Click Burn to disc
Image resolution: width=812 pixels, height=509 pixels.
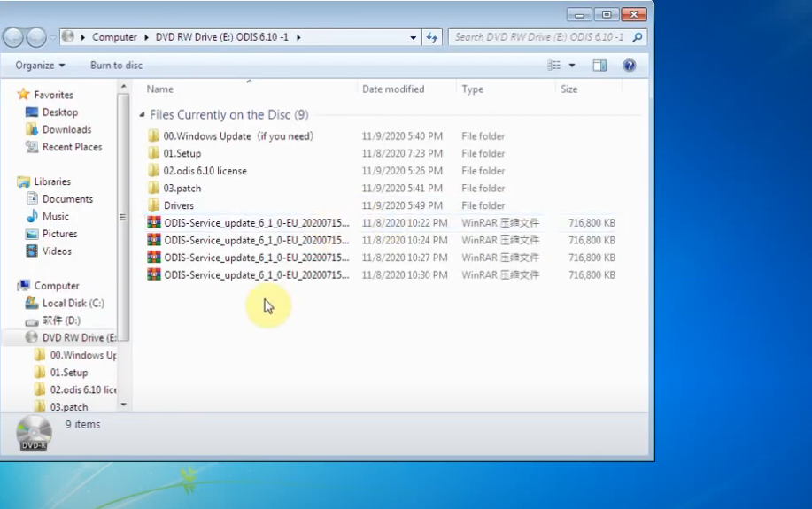point(116,66)
